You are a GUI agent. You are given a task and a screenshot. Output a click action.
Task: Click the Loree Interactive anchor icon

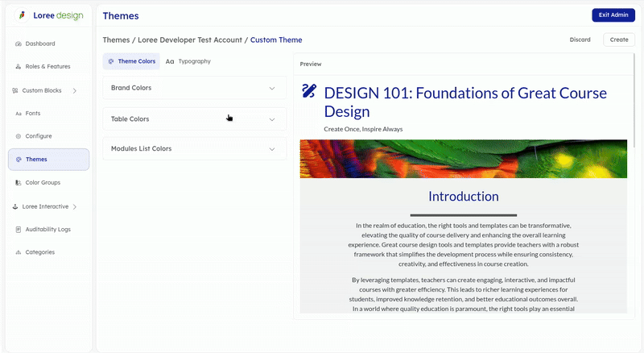tap(15, 206)
